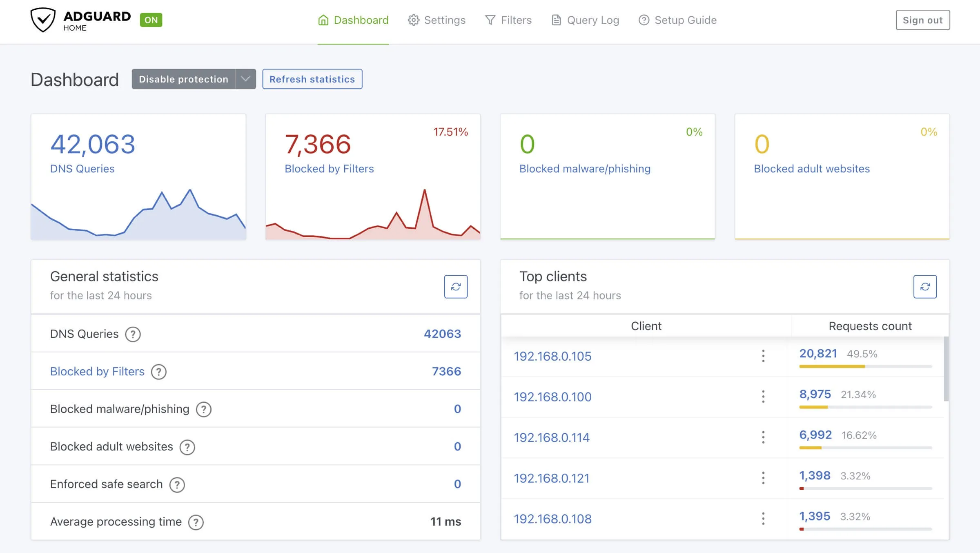Image resolution: width=980 pixels, height=553 pixels.
Task: Click three-dot menu for client 192.168.0.105
Action: coord(763,356)
